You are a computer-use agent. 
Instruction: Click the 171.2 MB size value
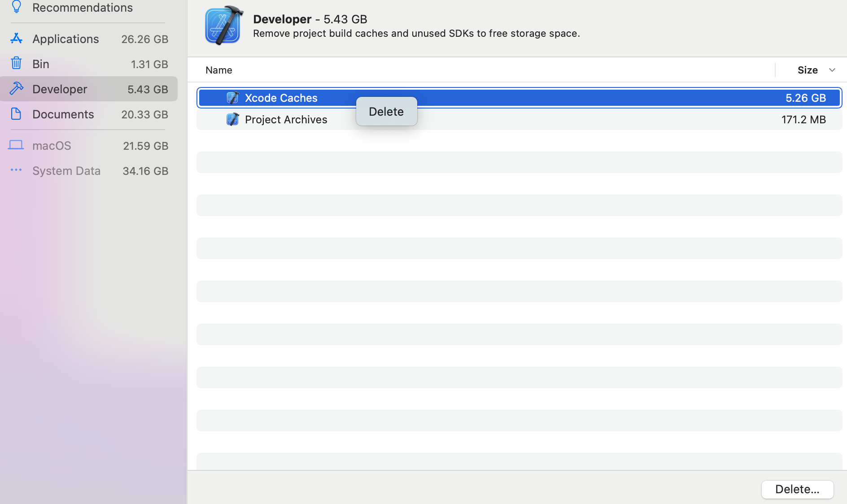click(x=803, y=119)
